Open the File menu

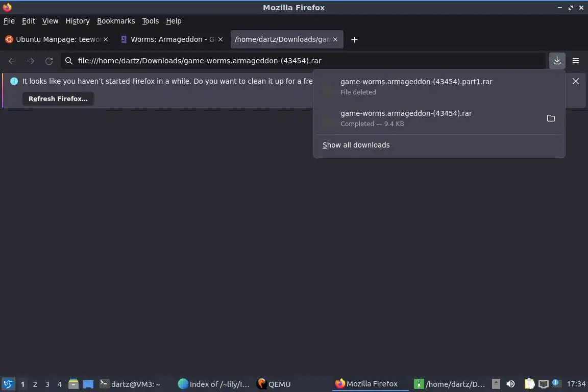click(x=9, y=21)
